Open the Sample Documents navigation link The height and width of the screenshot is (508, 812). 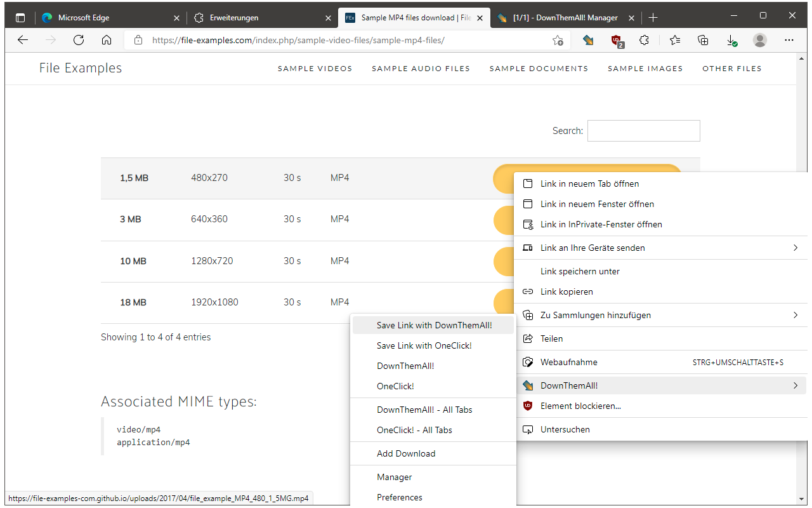coord(539,69)
